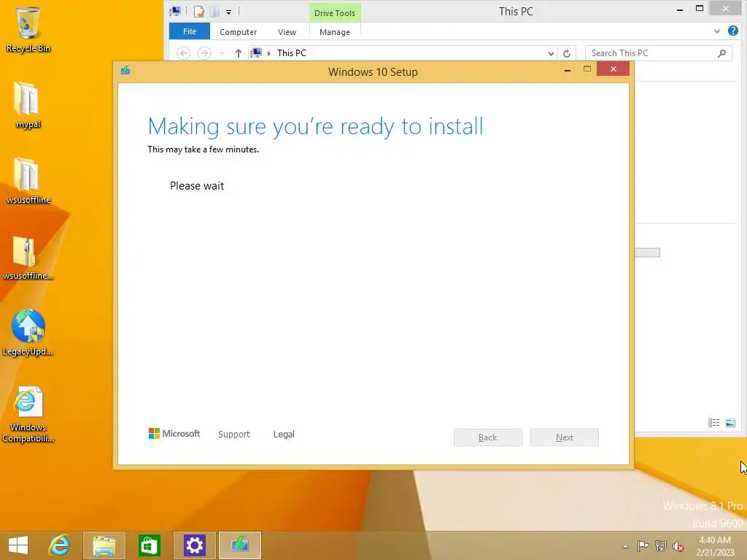The image size is (747, 560).
Task: Click the Microsoft logo in setup
Action: point(174,434)
